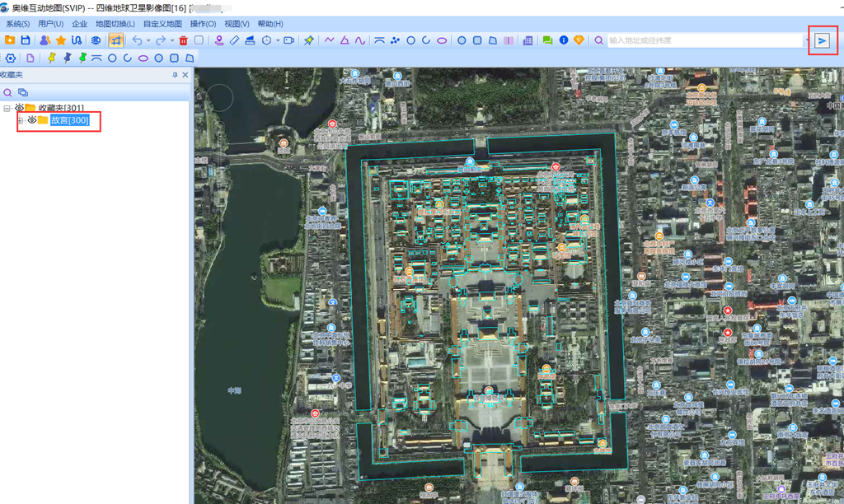Toggle the highlighted crop frame tool

pyautogui.click(x=115, y=40)
